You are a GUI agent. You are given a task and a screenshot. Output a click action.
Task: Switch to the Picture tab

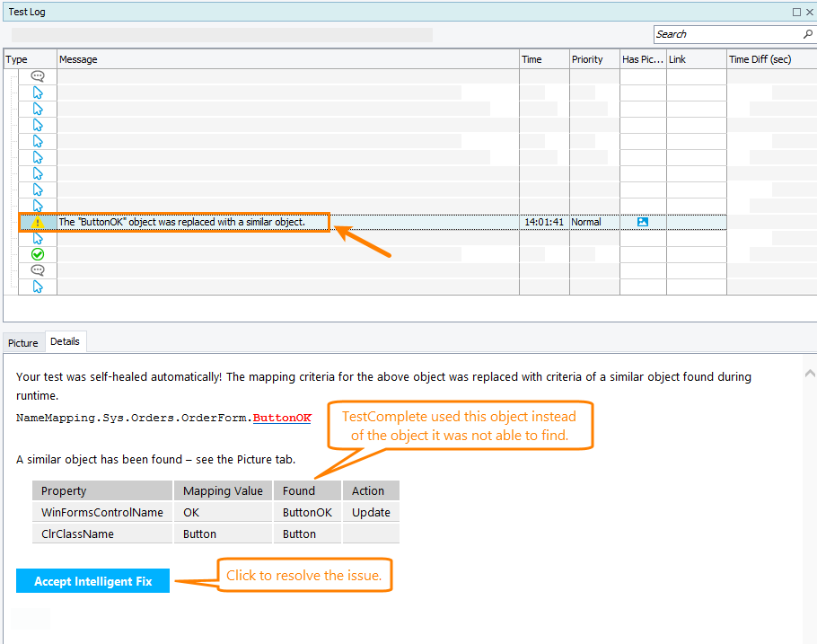click(22, 341)
